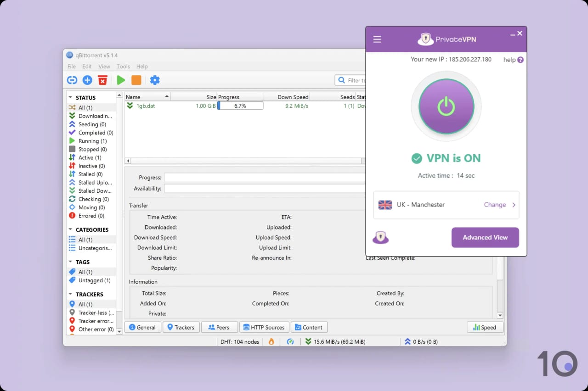Image resolution: width=588 pixels, height=391 pixels.
Task: Click the red delete torrent icon
Action: [102, 80]
